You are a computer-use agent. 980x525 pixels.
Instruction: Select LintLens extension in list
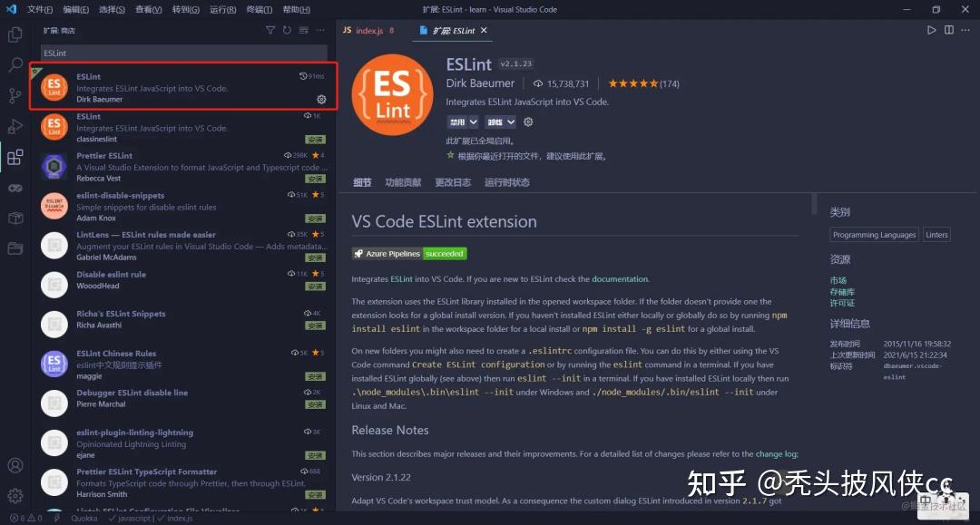point(183,246)
